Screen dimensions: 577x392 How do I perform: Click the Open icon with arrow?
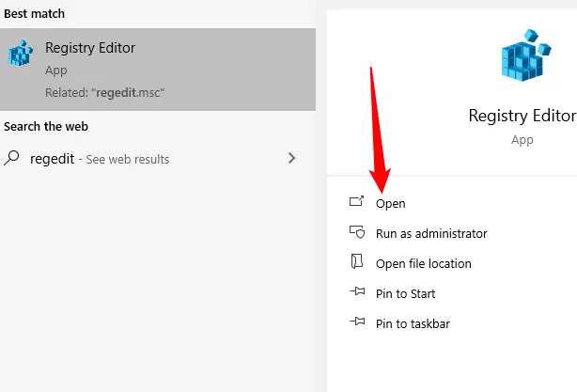(x=356, y=201)
